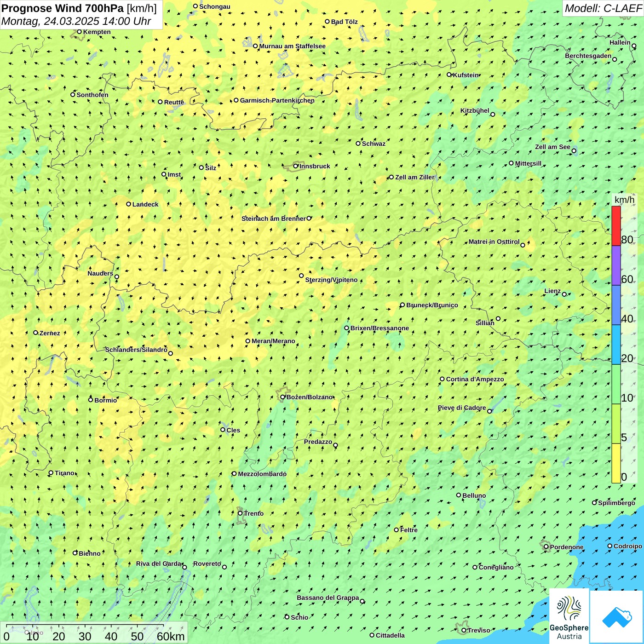Click the Berchtesgaden city label
The height and width of the screenshot is (644, 644).
coord(588,56)
